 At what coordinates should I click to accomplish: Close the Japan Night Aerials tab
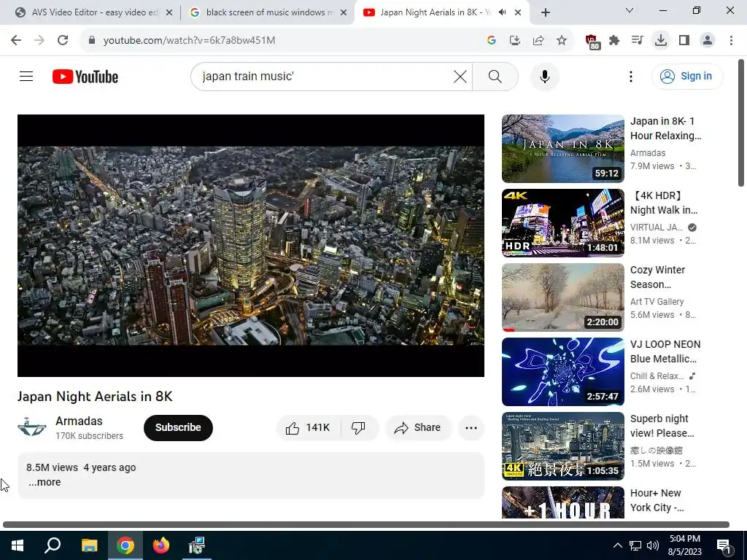518,12
